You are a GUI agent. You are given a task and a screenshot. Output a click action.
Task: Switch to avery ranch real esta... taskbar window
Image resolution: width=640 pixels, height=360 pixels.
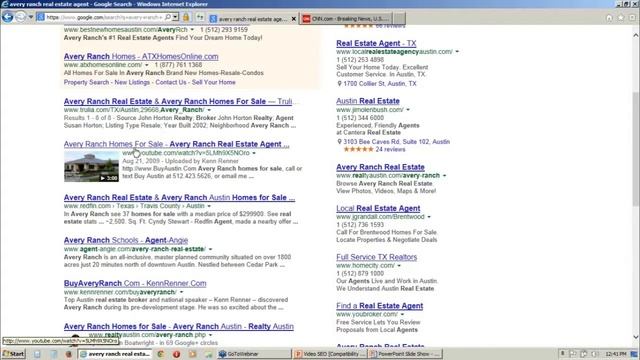click(115, 354)
